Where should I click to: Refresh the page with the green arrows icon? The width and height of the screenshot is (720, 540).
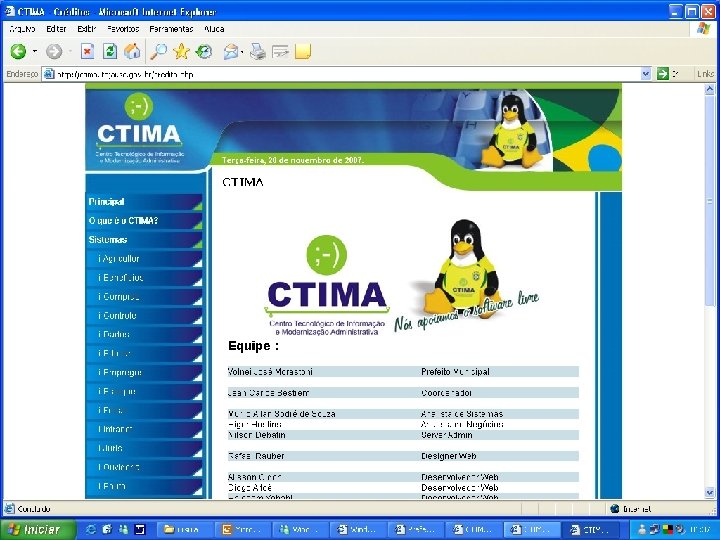(110, 51)
